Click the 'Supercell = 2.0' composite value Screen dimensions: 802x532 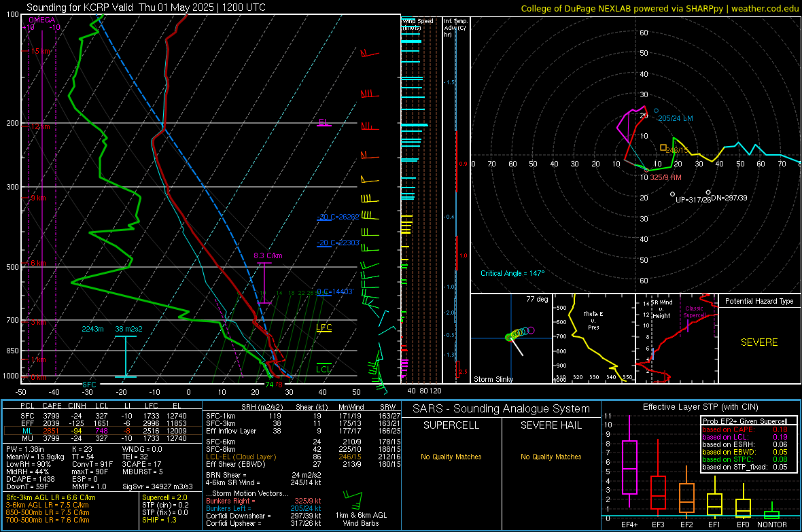tap(164, 498)
